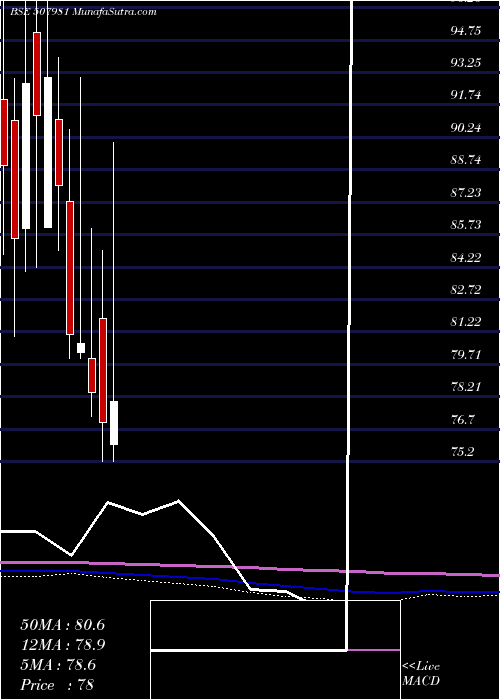The image size is (500, 700).
Task: Click the 76.7 price axis label
Action: point(463,419)
